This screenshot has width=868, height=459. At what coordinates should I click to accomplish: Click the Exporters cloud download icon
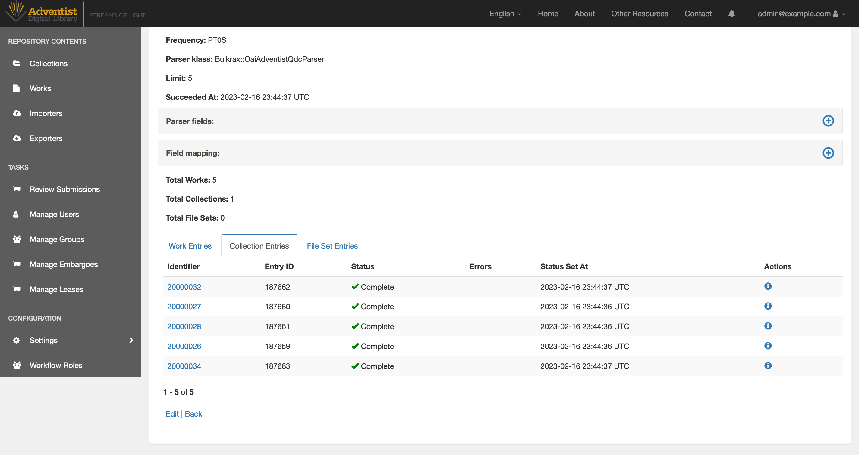(x=17, y=138)
